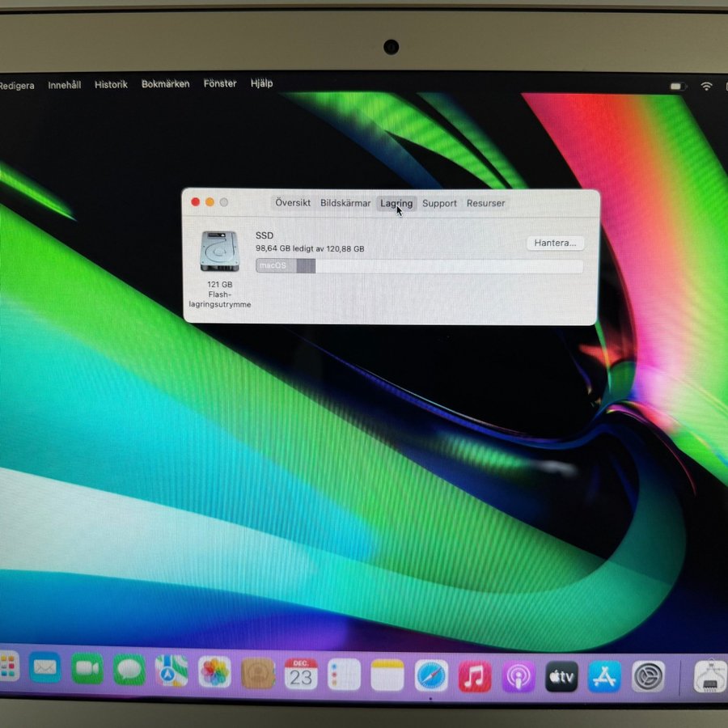Image resolution: width=728 pixels, height=728 pixels.
Task: Switch to the Bildskärmar tab
Action: coord(345,203)
